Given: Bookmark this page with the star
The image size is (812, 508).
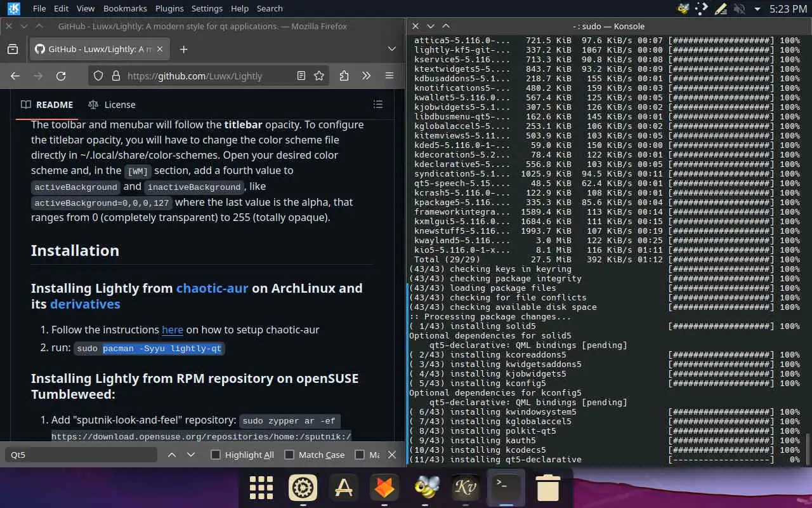Looking at the screenshot, I should click(x=319, y=76).
